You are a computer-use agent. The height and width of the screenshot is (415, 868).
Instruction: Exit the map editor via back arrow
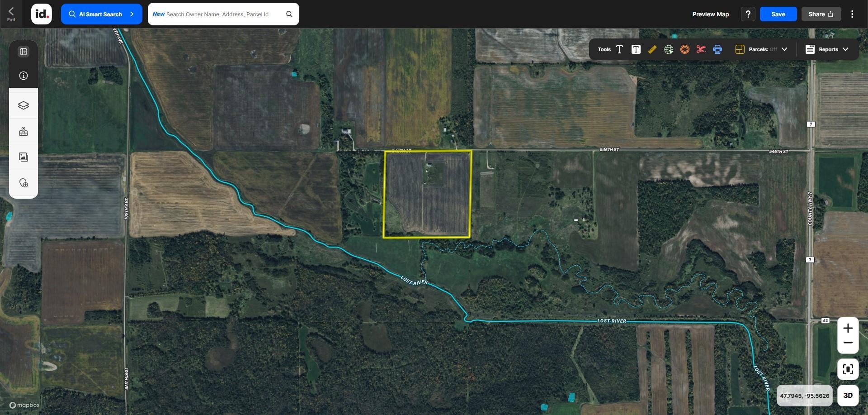click(x=11, y=14)
